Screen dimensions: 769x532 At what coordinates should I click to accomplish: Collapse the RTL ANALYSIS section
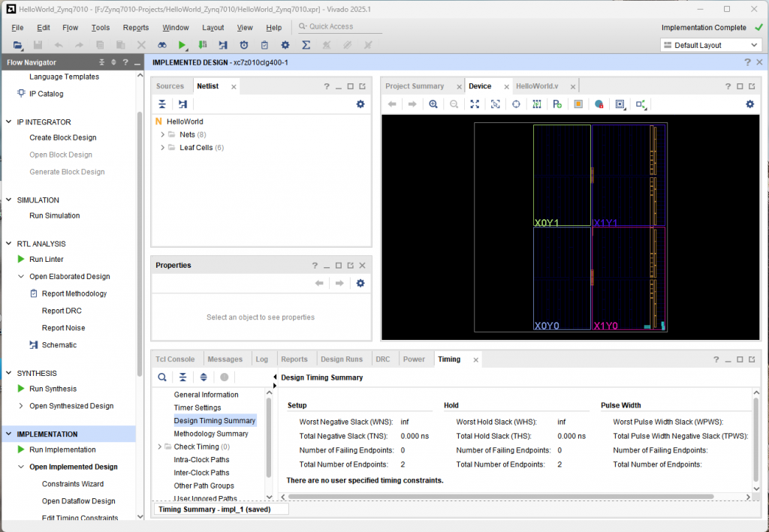click(x=9, y=243)
